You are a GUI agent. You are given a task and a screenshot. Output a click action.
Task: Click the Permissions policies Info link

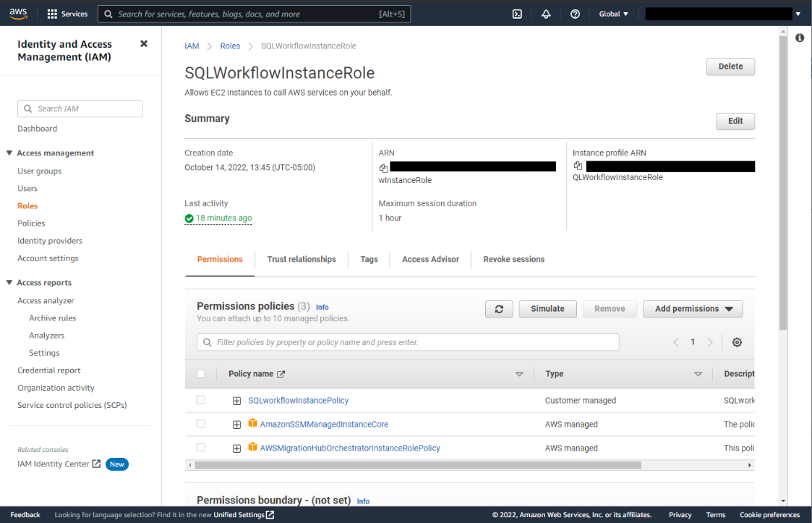(322, 307)
